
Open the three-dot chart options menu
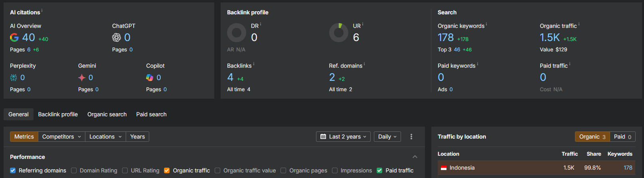click(411, 137)
